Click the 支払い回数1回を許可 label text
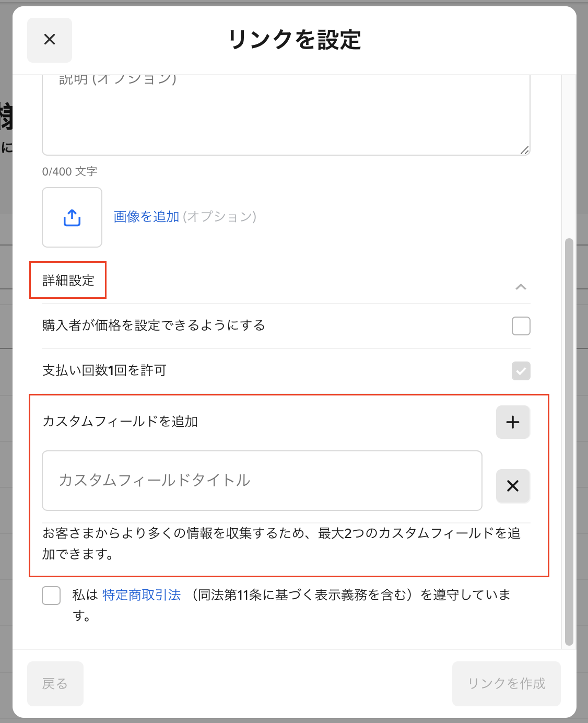 (104, 371)
